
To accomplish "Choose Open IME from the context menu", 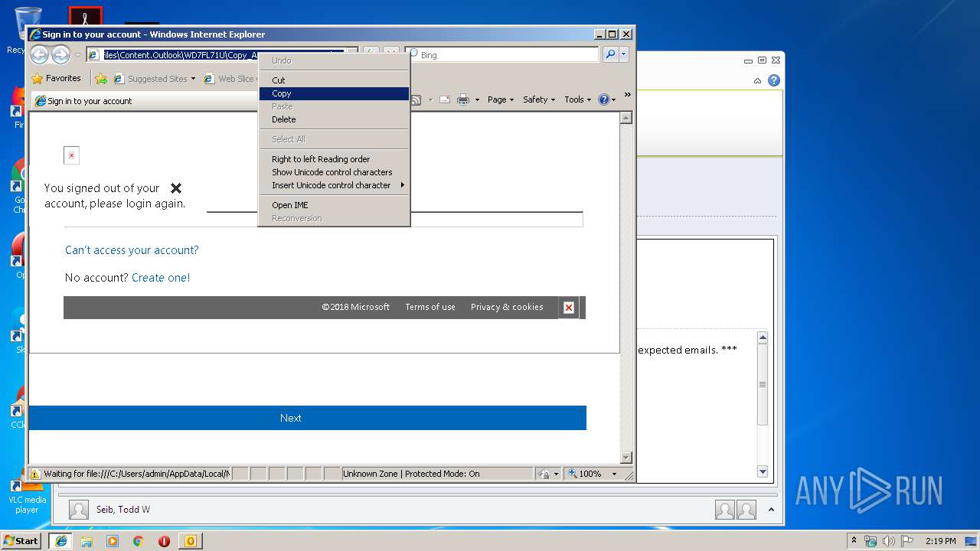I will [334, 205].
